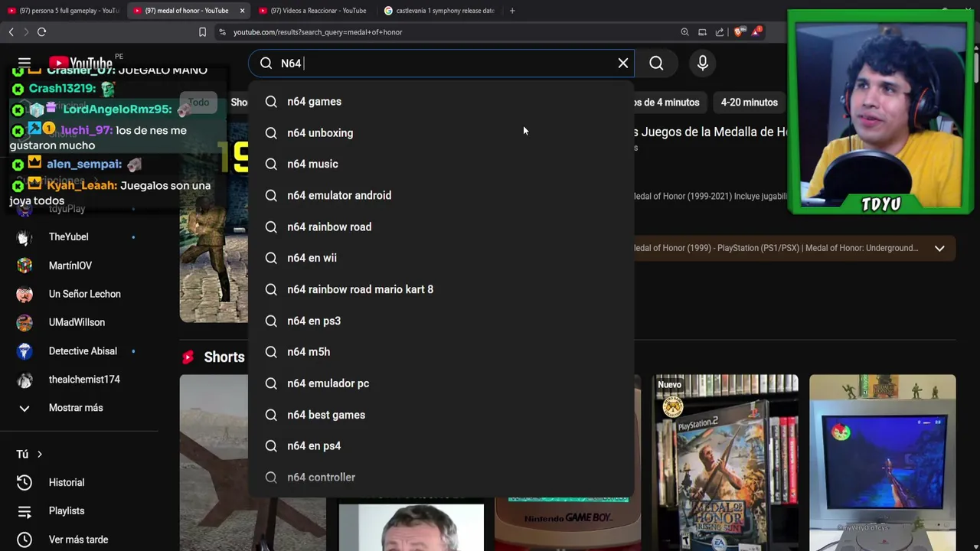The width and height of the screenshot is (980, 551).
Task: Open the YouTube hamburger guide menu
Action: [x=24, y=63]
